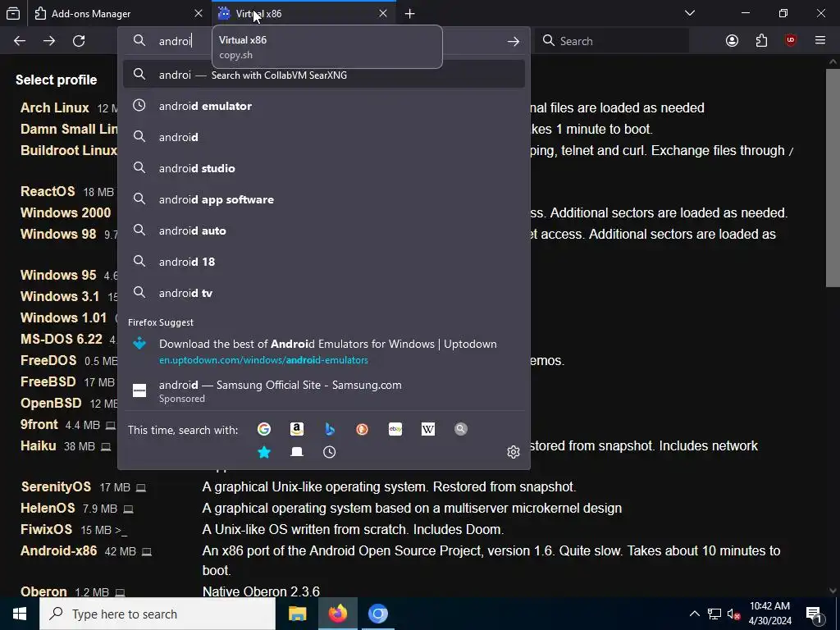The width and height of the screenshot is (840, 630).
Task: Go back to previous page
Action: (x=20, y=41)
